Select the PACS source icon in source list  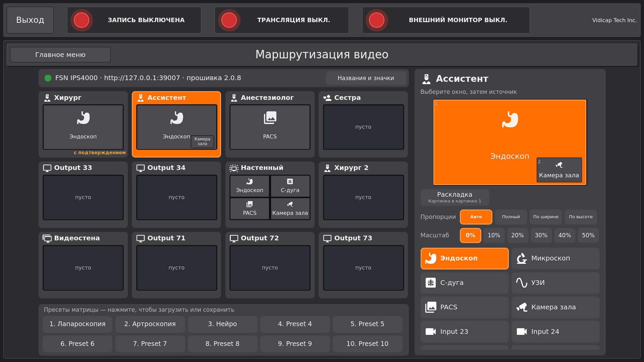(x=431, y=307)
